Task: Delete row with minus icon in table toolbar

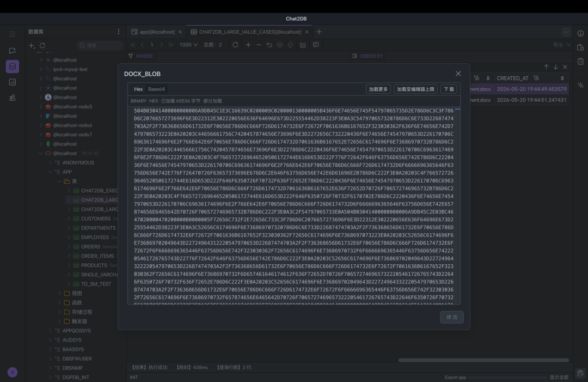Action: click(x=259, y=45)
